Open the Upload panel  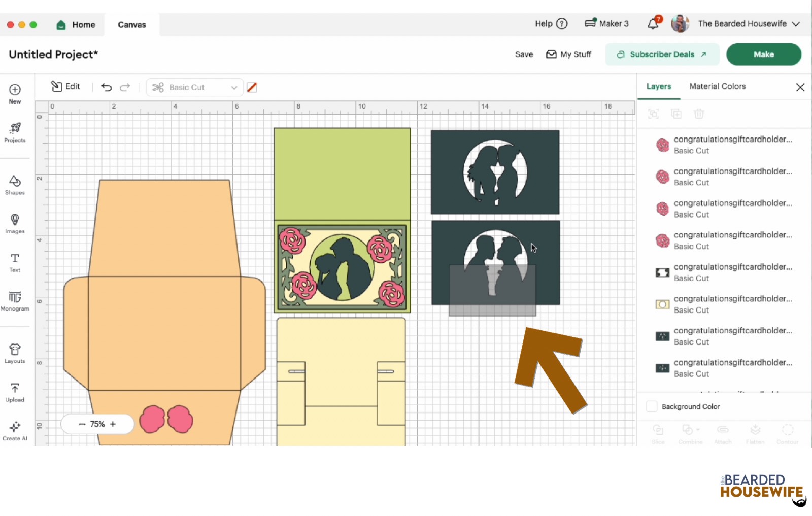click(x=15, y=392)
